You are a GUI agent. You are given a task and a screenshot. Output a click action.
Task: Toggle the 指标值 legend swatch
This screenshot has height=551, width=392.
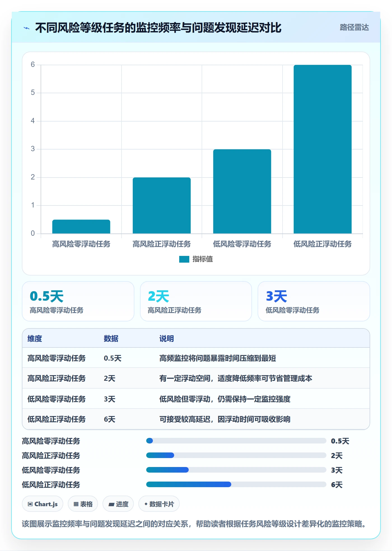pyautogui.click(x=184, y=259)
